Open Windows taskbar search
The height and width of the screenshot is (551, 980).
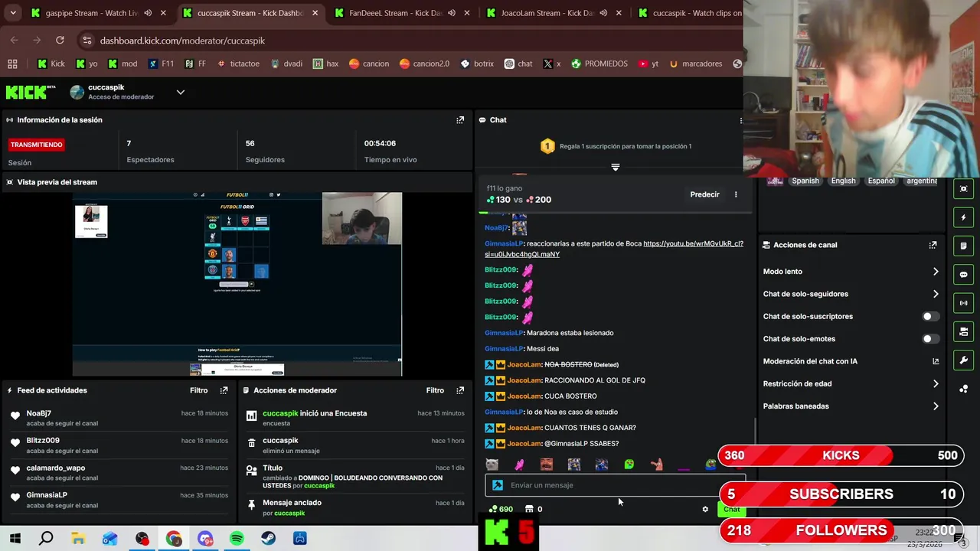coord(46,539)
